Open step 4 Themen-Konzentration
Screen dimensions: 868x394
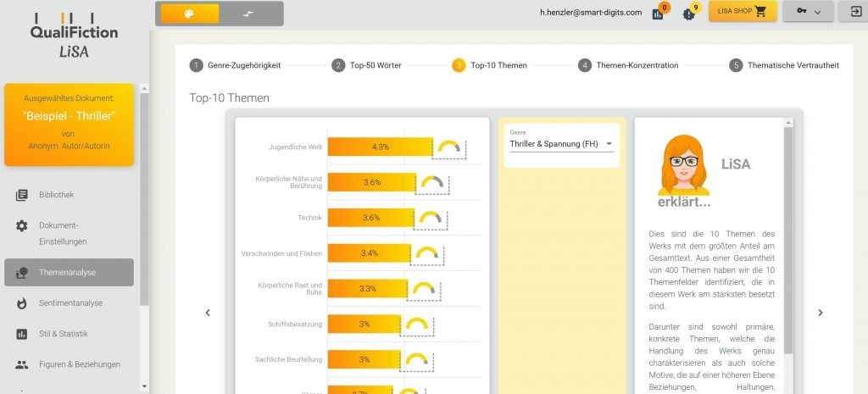[628, 65]
